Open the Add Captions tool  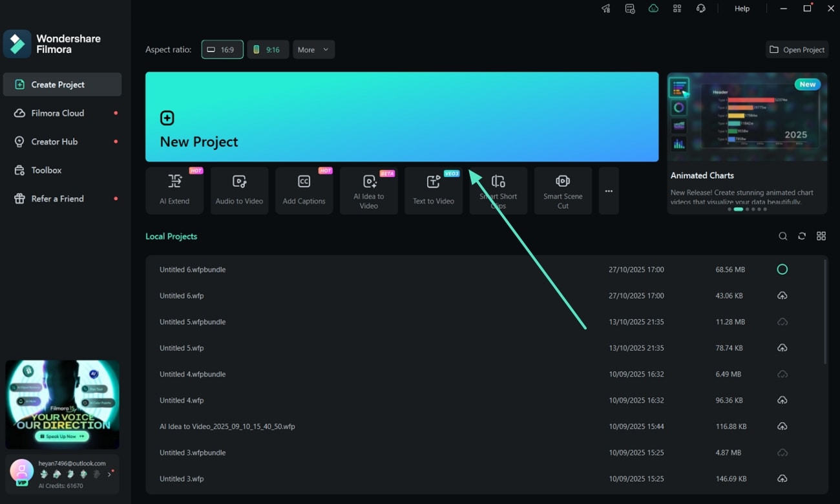304,191
